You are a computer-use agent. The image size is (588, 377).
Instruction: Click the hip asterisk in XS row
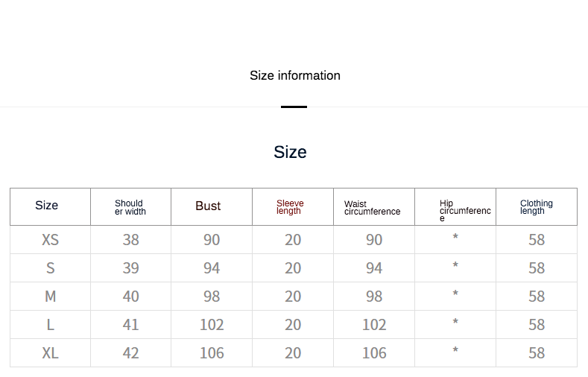click(455, 238)
